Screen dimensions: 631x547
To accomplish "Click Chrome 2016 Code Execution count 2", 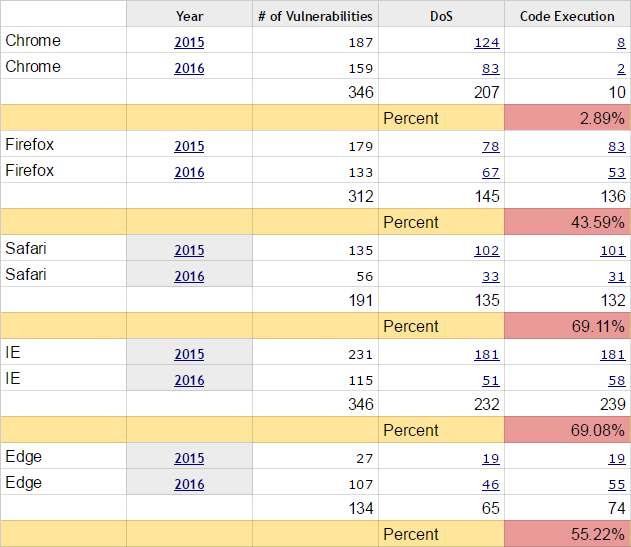I will pyautogui.click(x=621, y=68).
